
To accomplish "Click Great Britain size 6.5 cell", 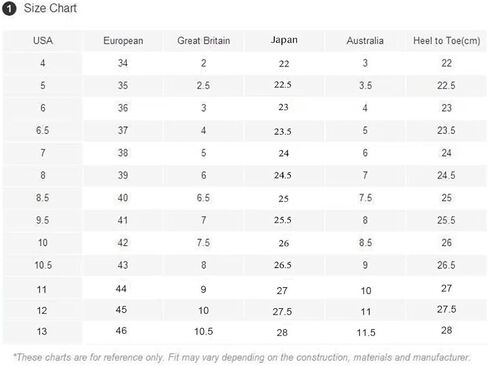I will tap(203, 198).
